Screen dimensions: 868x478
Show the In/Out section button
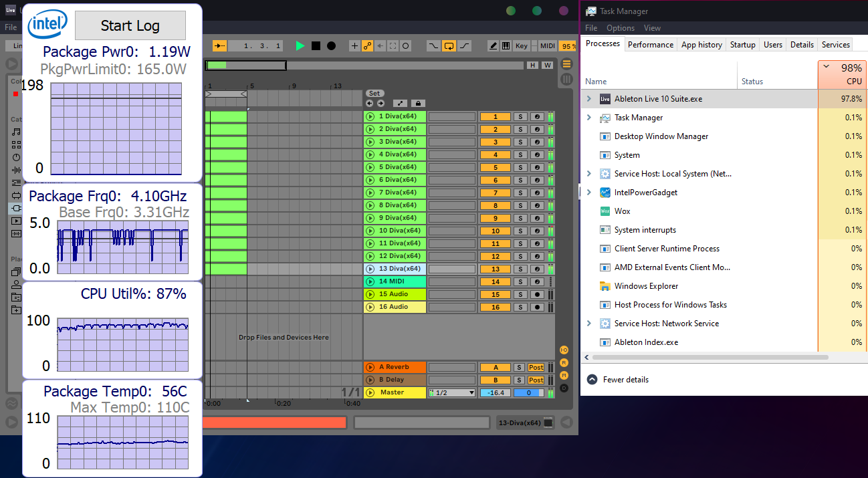click(564, 350)
